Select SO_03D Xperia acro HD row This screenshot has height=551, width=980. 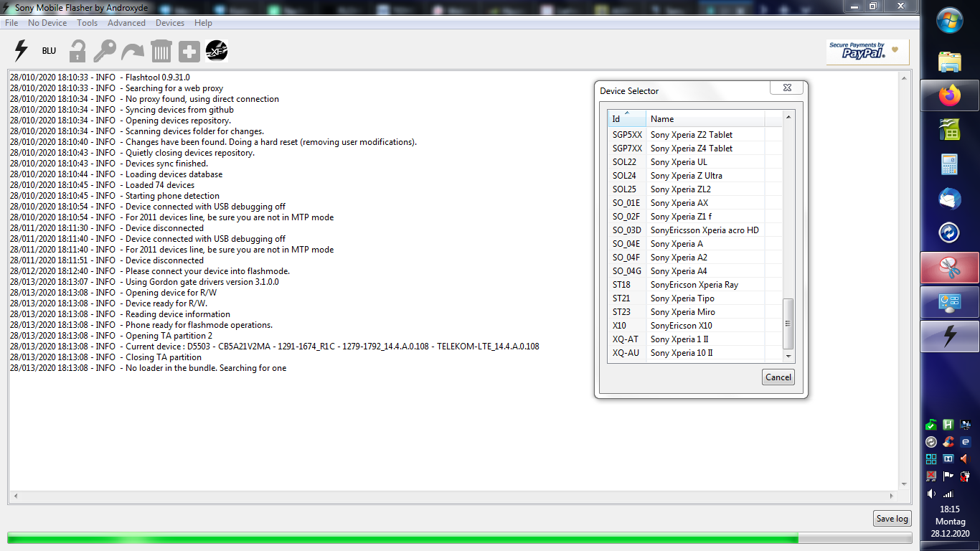coord(695,230)
